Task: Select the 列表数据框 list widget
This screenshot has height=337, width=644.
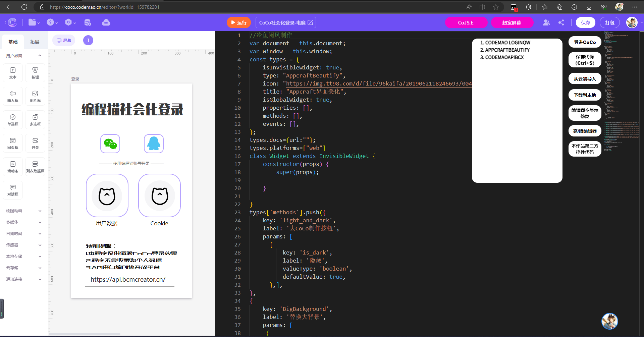Action: click(x=35, y=167)
